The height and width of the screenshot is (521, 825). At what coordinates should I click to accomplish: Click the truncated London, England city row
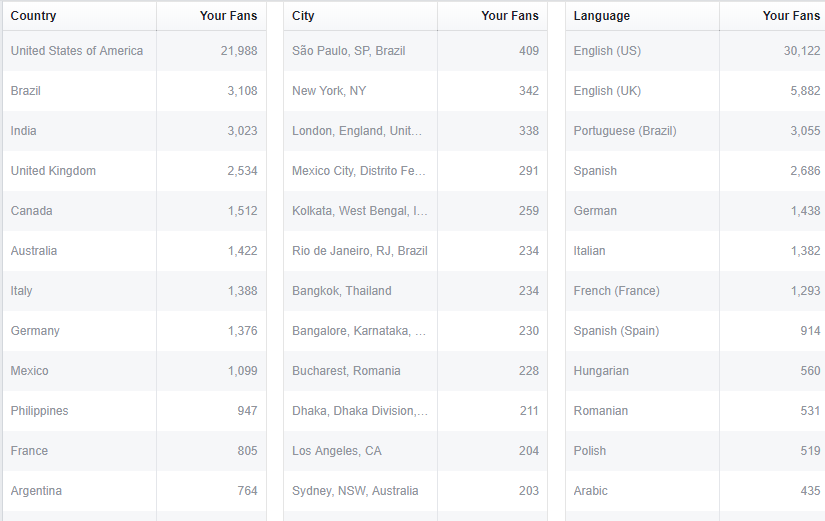357,131
